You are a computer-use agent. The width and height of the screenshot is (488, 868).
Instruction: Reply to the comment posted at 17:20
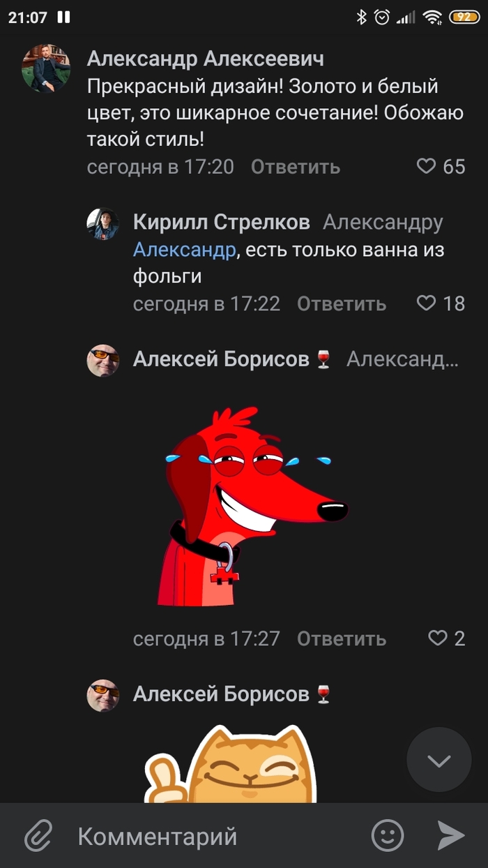(296, 167)
